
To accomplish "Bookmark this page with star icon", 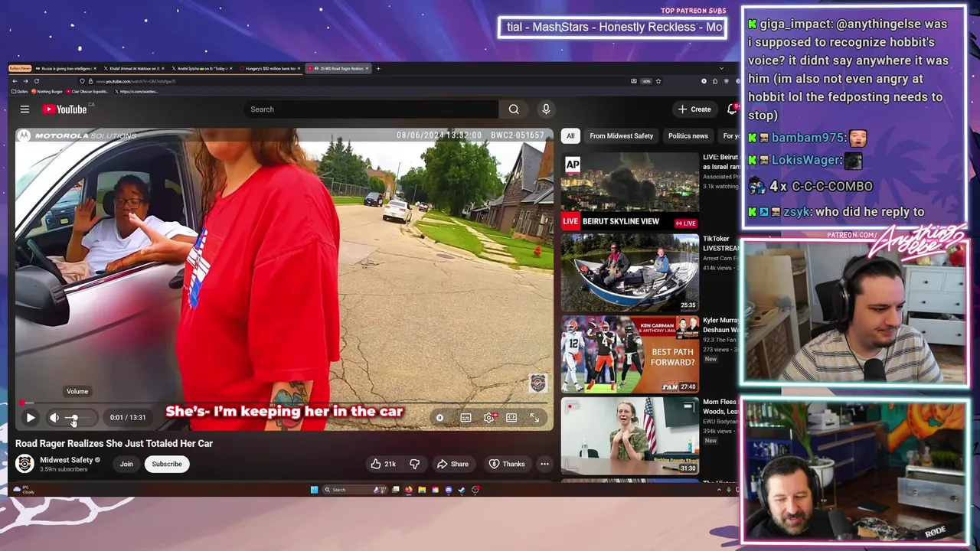I will coord(658,81).
